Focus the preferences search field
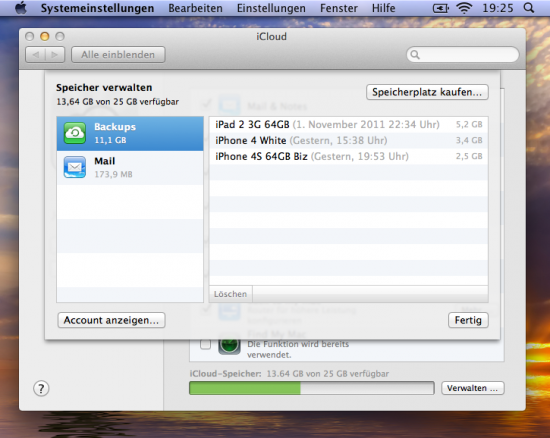The width and height of the screenshot is (550, 438). click(462, 55)
